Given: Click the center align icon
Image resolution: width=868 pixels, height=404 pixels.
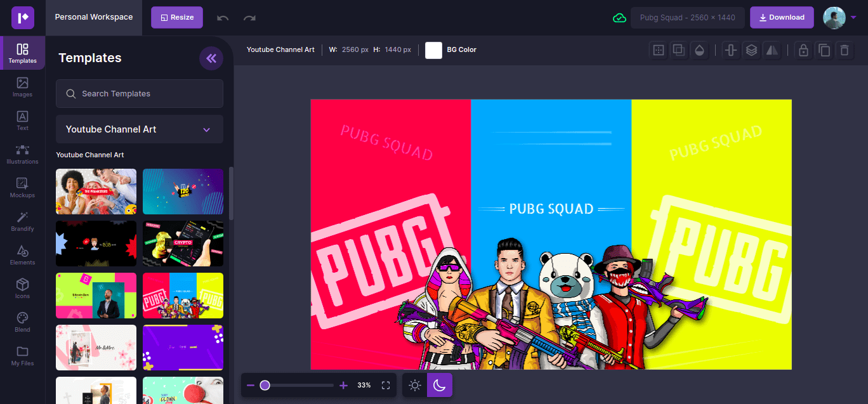Looking at the screenshot, I should [731, 50].
